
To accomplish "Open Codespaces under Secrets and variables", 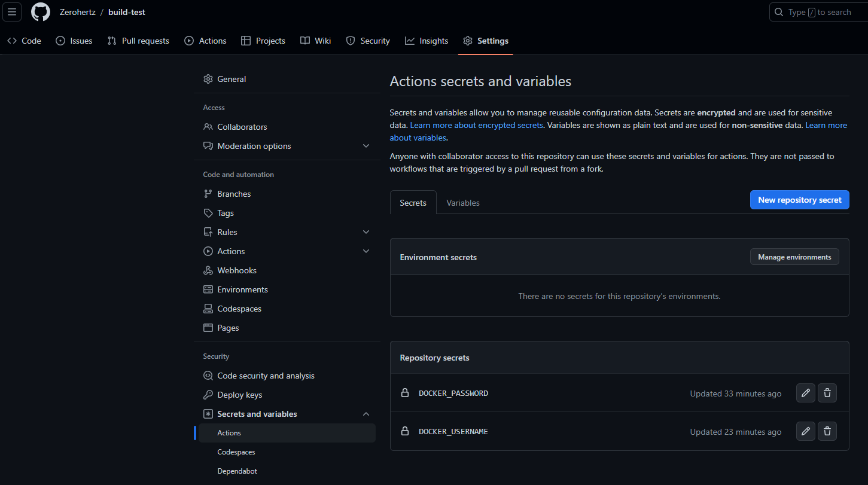I will click(x=236, y=452).
